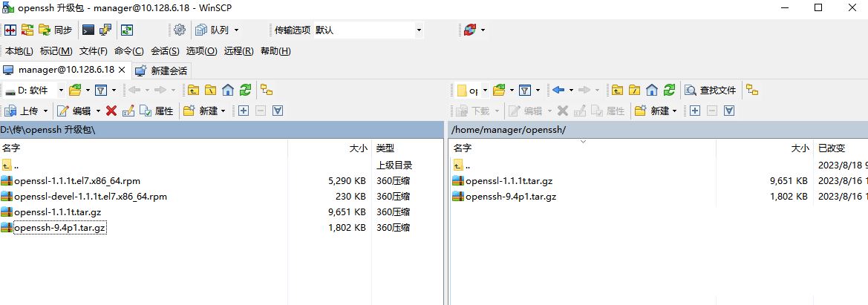The image size is (868, 305).
Task: Open the 命令(C) menu
Action: pyautogui.click(x=128, y=50)
